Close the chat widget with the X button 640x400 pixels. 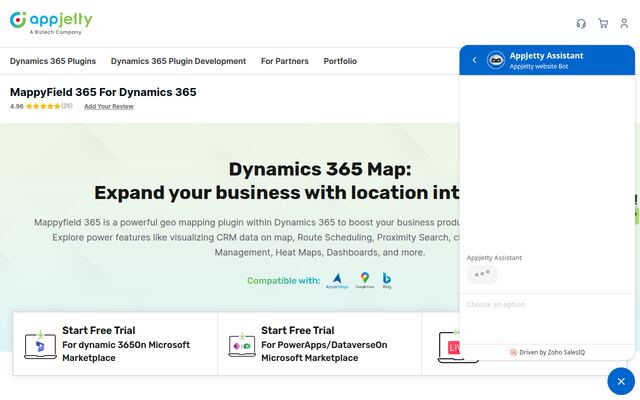[x=621, y=381]
